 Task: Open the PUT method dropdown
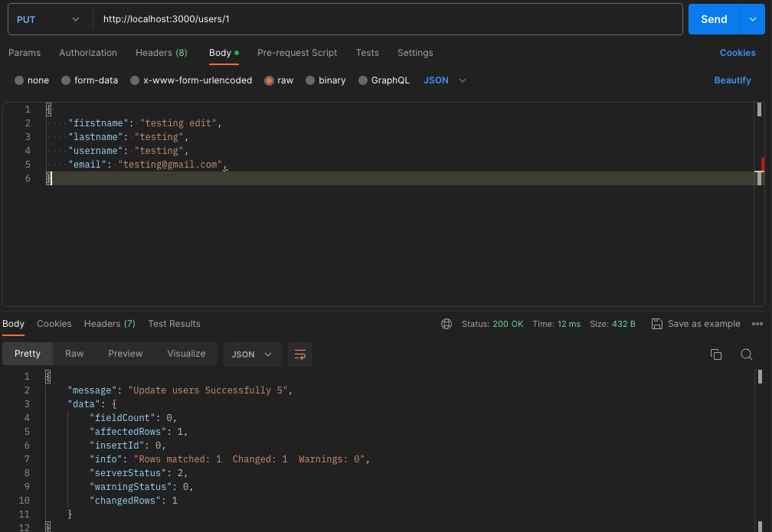48,19
